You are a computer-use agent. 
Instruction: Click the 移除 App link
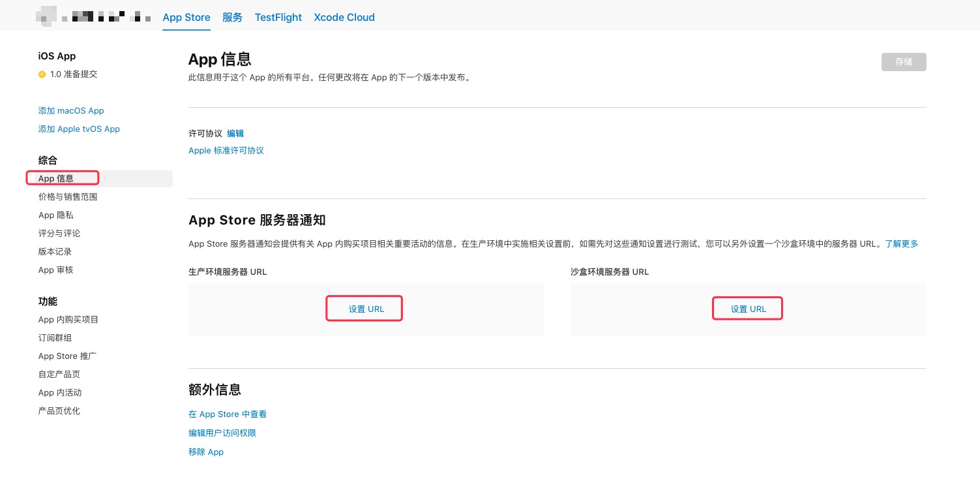pos(206,452)
